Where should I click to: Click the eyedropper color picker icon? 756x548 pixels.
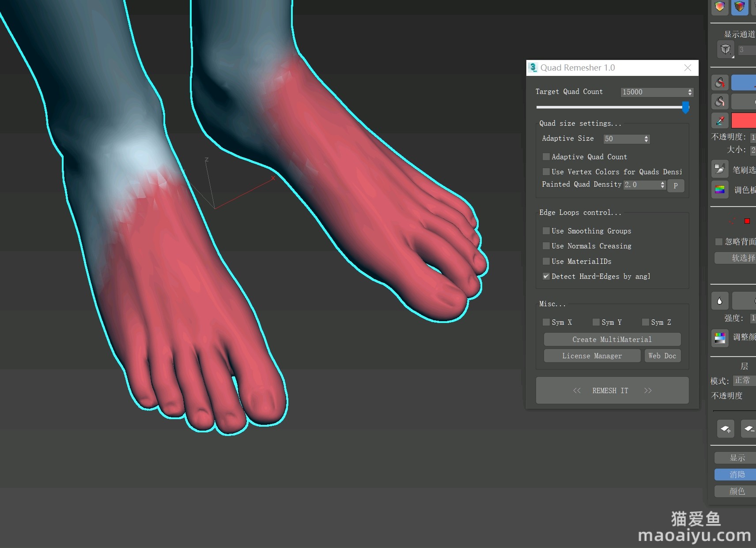[720, 120]
